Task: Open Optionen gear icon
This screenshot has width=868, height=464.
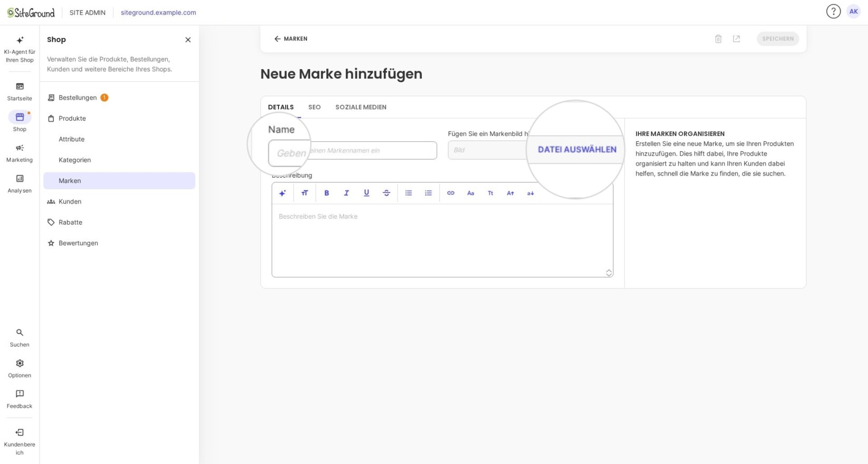Action: [x=20, y=369]
